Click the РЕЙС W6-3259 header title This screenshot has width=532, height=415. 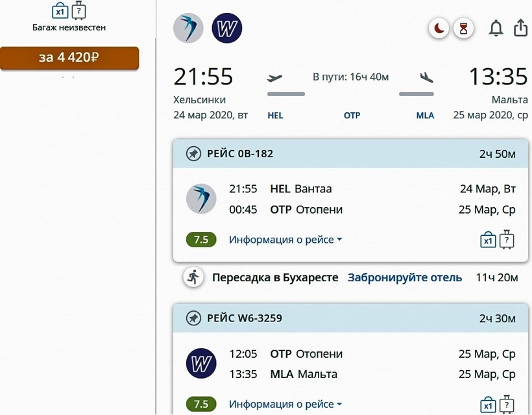[245, 318]
